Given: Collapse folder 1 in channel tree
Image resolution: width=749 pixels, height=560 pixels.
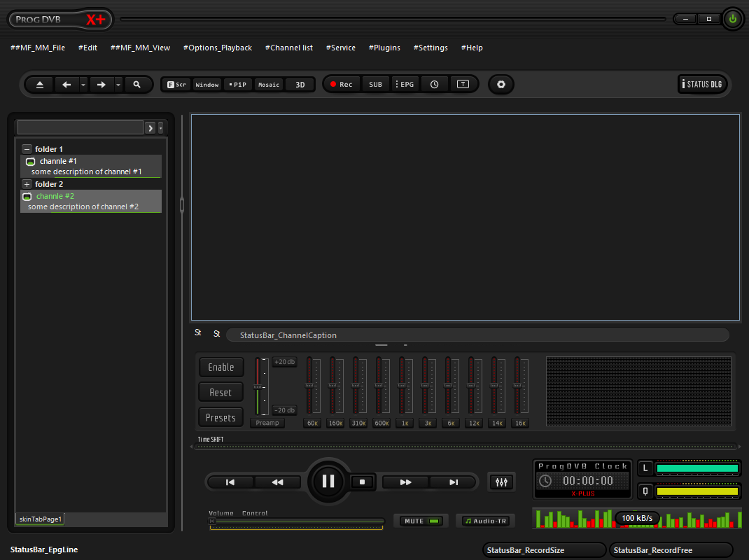Looking at the screenshot, I should click(x=27, y=149).
